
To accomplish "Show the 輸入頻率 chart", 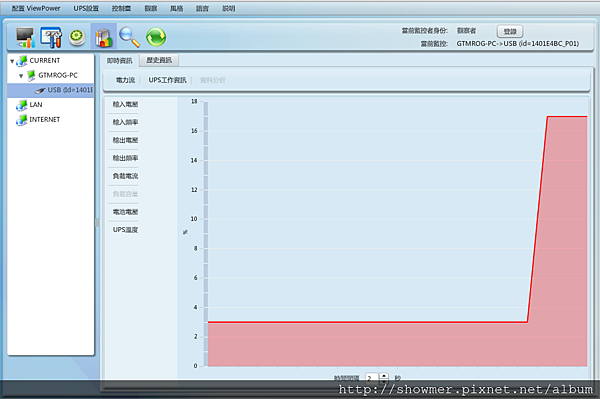I will click(125, 122).
